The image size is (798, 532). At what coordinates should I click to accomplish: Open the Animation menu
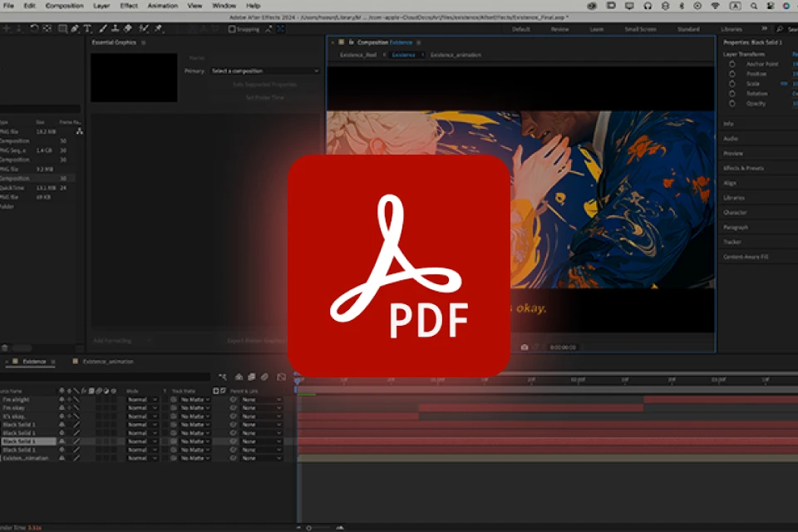163,6
